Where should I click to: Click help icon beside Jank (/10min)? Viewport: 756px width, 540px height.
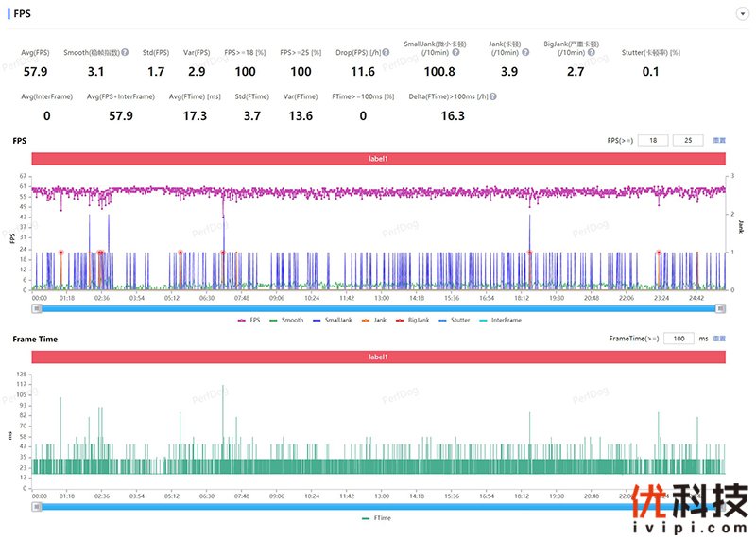tap(524, 52)
